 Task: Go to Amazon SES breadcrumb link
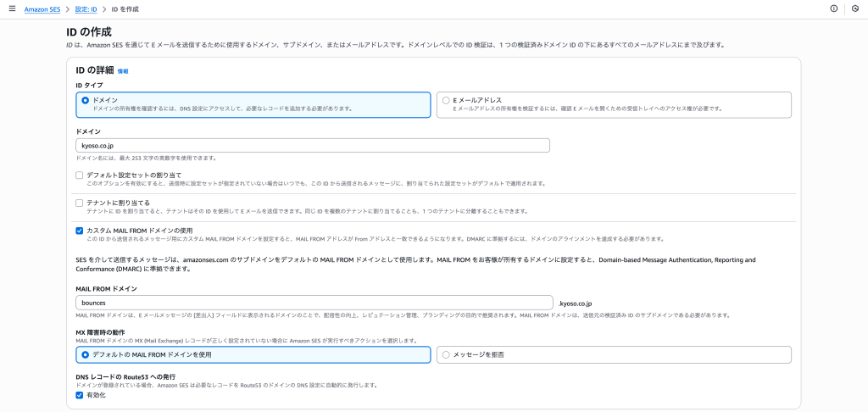[42, 8]
